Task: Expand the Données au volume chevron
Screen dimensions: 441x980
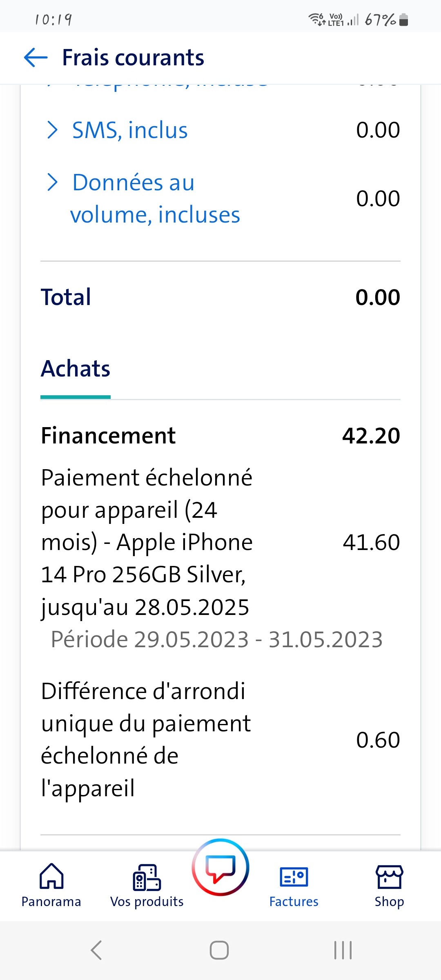Action: tap(52, 182)
